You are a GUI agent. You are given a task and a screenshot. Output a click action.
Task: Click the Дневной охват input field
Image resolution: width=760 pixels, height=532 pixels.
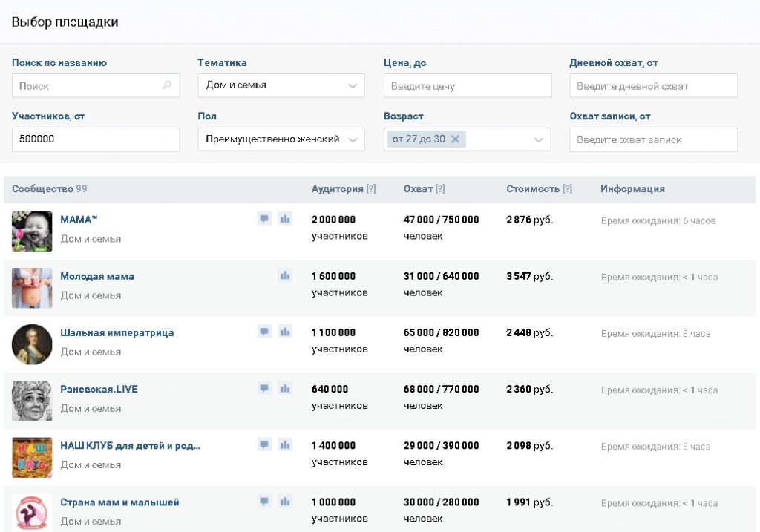[x=653, y=86]
